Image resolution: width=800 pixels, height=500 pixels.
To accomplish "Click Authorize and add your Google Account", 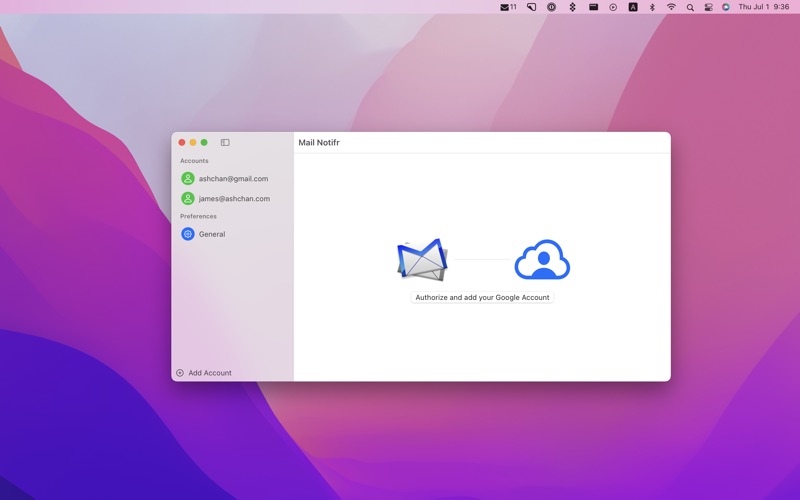I will 482,297.
